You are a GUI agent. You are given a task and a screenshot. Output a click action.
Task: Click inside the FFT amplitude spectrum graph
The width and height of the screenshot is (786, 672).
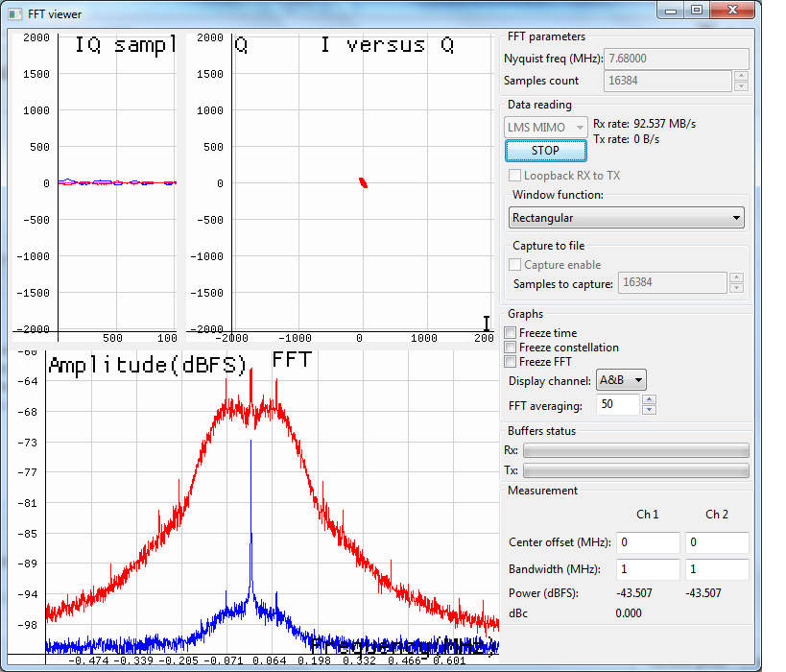pyautogui.click(x=272, y=499)
